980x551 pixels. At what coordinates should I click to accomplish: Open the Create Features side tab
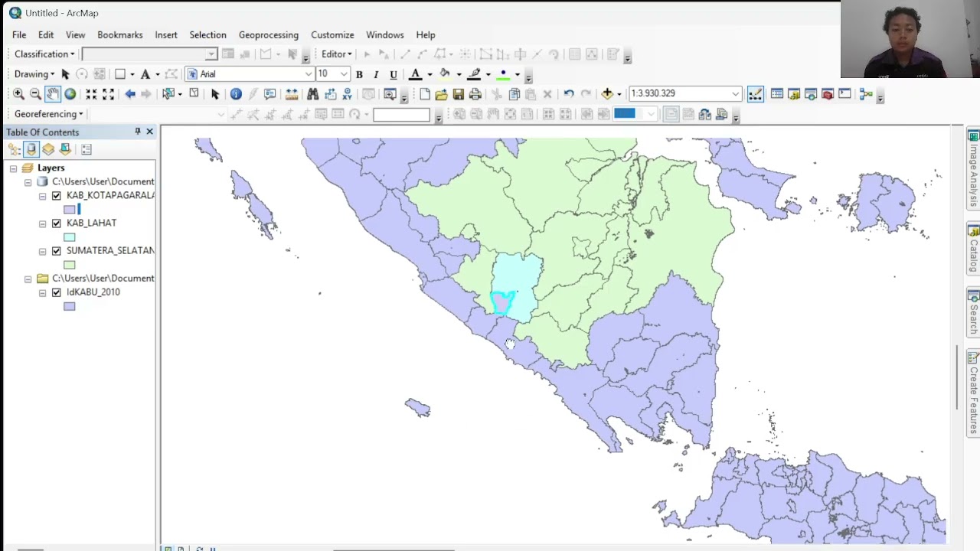(x=973, y=393)
